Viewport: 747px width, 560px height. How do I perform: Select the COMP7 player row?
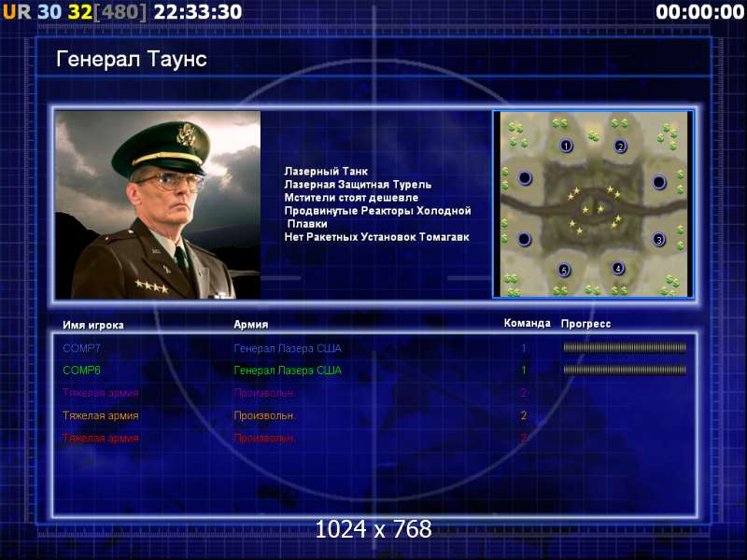(374, 348)
